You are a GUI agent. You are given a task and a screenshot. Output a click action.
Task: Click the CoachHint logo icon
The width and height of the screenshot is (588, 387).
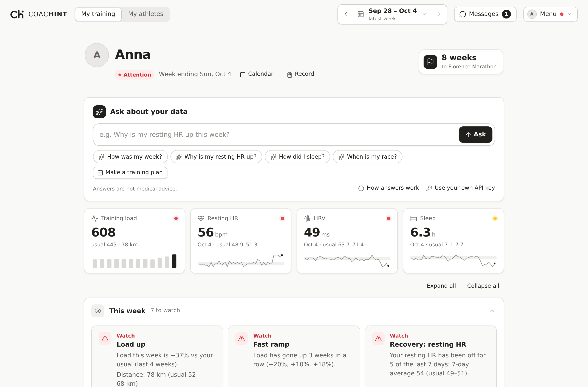(x=17, y=14)
